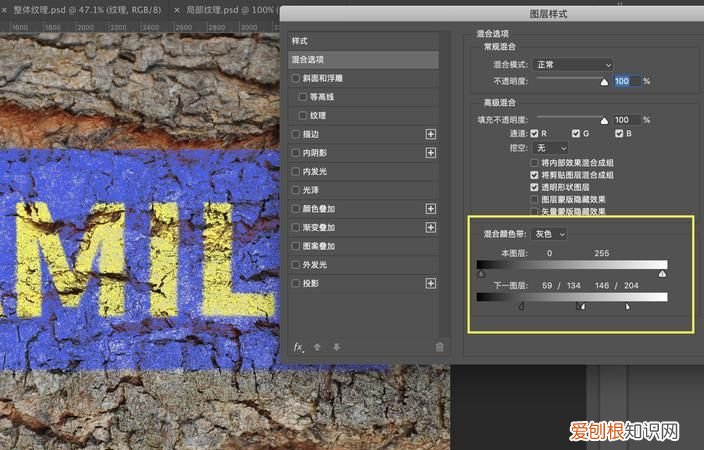Click the 不透明度 value field showing 100

[x=627, y=81]
